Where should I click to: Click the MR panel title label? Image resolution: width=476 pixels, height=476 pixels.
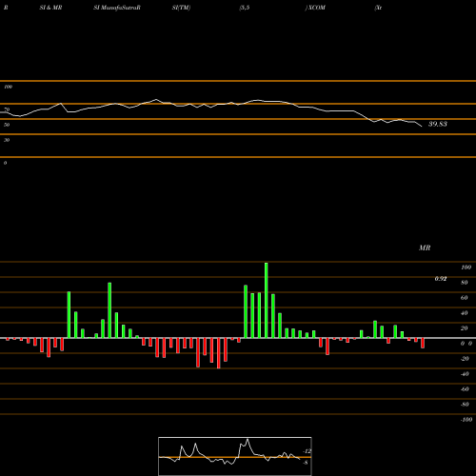(425, 248)
